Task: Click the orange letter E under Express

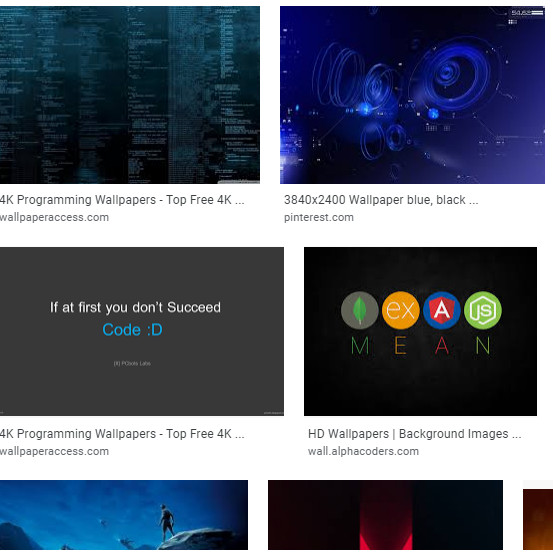Action: click(x=400, y=345)
